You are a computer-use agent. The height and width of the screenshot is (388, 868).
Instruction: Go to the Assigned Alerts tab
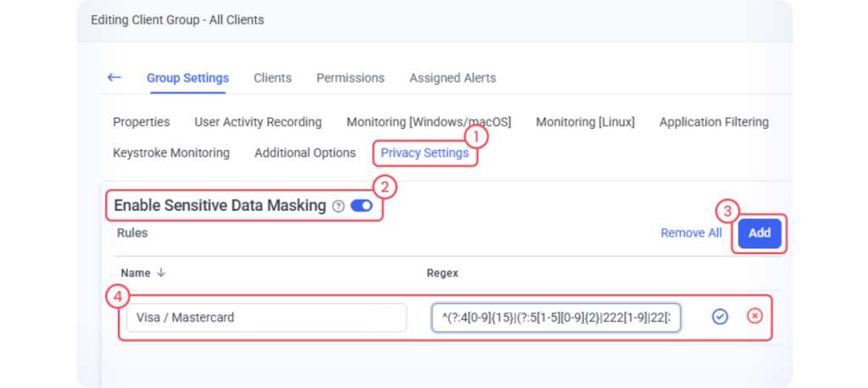click(453, 78)
